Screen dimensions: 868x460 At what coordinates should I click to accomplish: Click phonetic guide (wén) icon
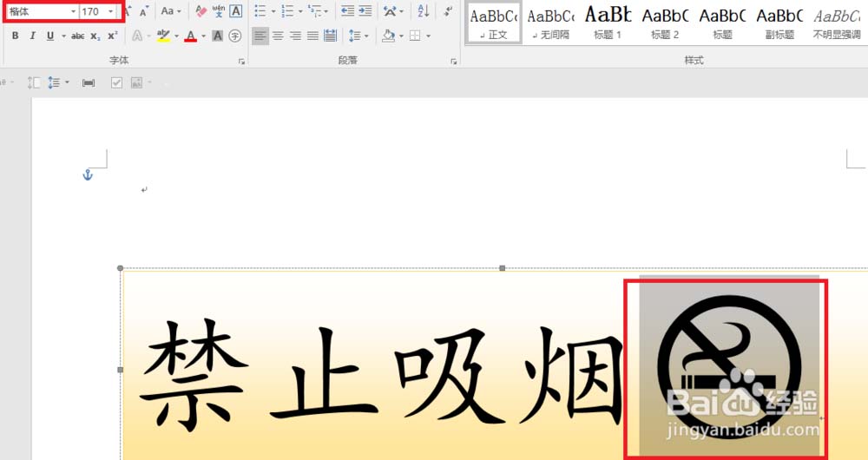pyautogui.click(x=219, y=10)
